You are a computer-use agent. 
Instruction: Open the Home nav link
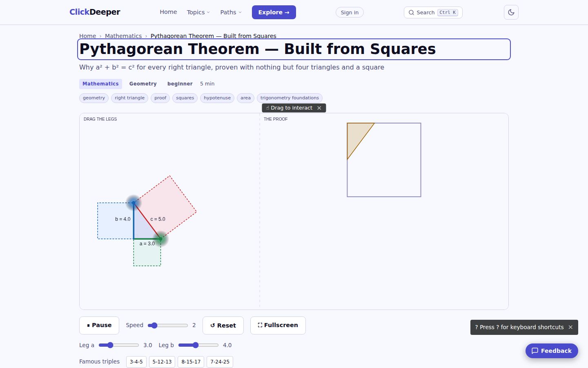pyautogui.click(x=168, y=12)
